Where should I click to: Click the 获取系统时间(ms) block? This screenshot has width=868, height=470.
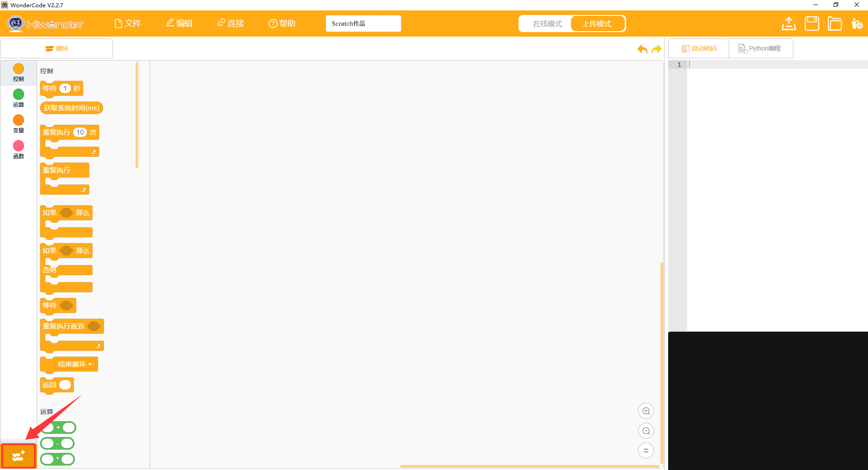pyautogui.click(x=71, y=108)
